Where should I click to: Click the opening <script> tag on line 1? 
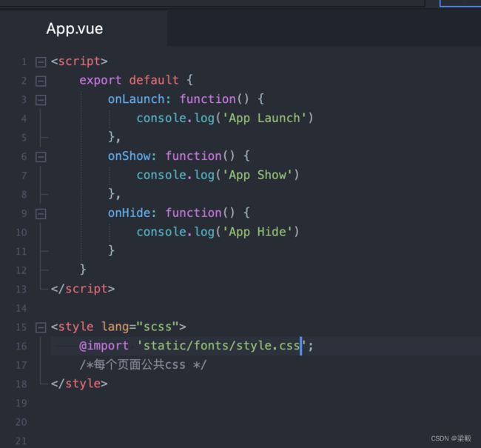(x=79, y=61)
